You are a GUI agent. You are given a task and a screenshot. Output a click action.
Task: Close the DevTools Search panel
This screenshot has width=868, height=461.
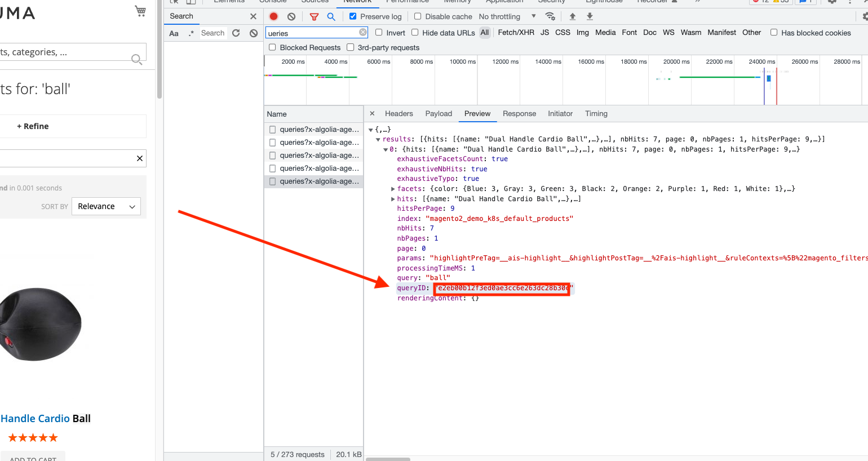tap(253, 16)
